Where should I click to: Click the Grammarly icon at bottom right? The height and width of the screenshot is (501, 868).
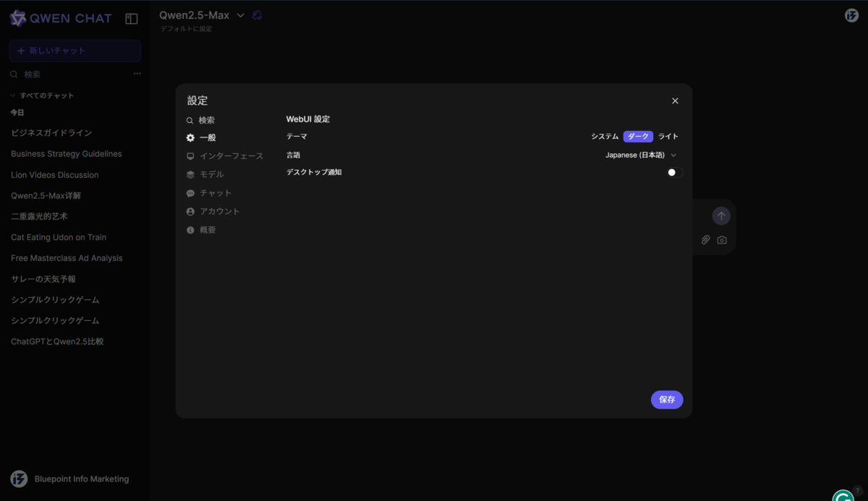[x=843, y=496]
